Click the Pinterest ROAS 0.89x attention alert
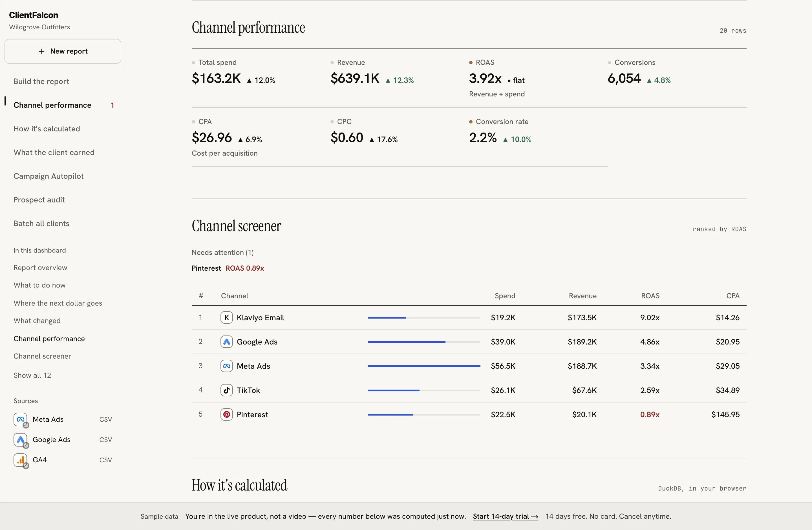 tap(228, 268)
